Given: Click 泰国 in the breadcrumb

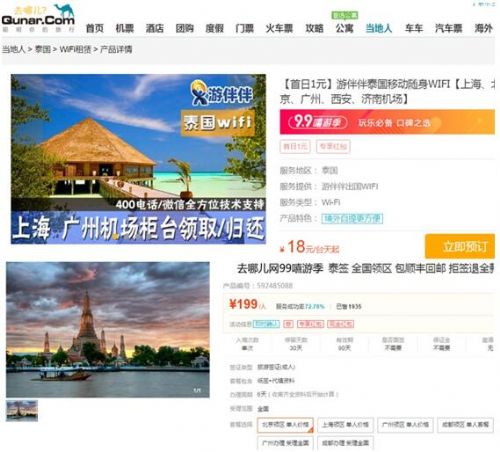Looking at the screenshot, I should click(x=43, y=49).
